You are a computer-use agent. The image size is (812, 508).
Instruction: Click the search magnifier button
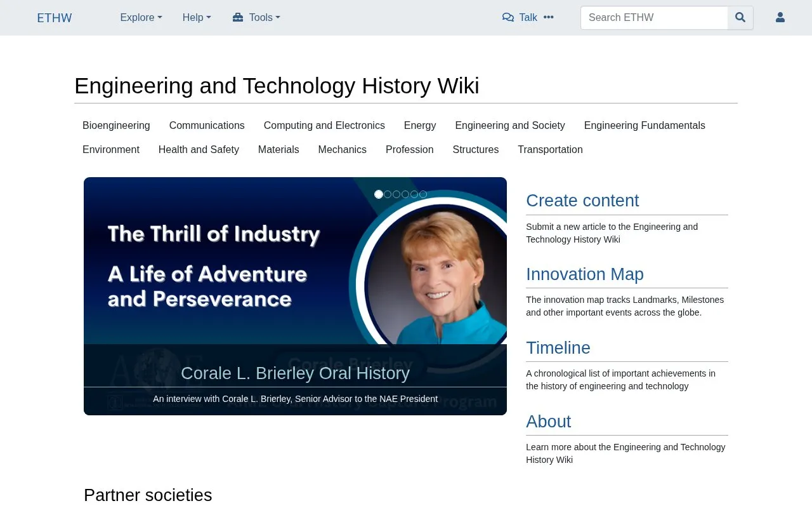point(740,18)
